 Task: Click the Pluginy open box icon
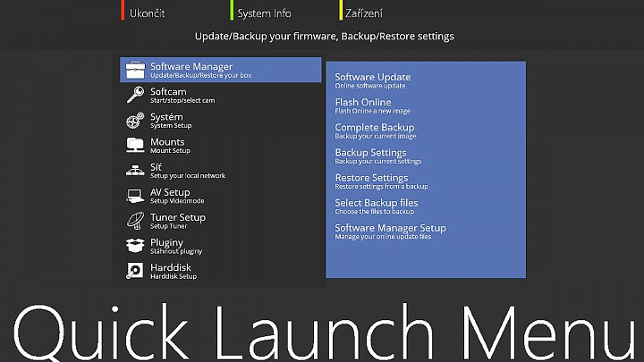click(x=135, y=245)
